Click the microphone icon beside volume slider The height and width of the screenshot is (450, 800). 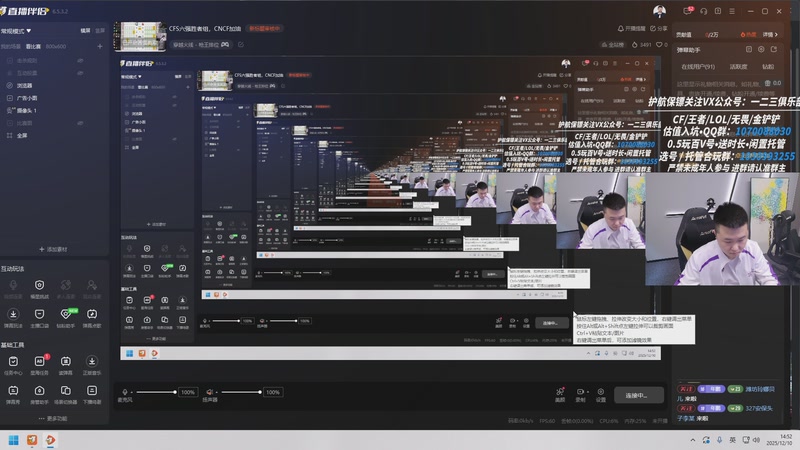tap(124, 392)
